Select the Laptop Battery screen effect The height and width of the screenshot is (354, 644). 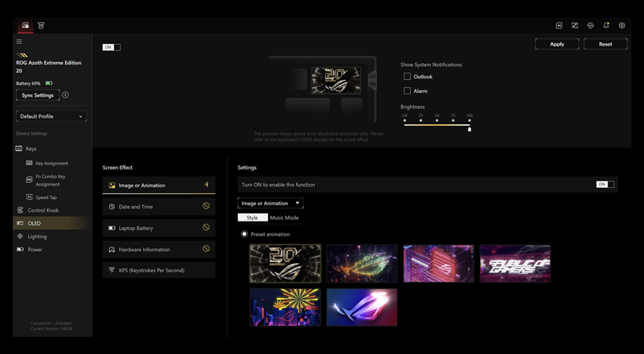click(x=158, y=228)
